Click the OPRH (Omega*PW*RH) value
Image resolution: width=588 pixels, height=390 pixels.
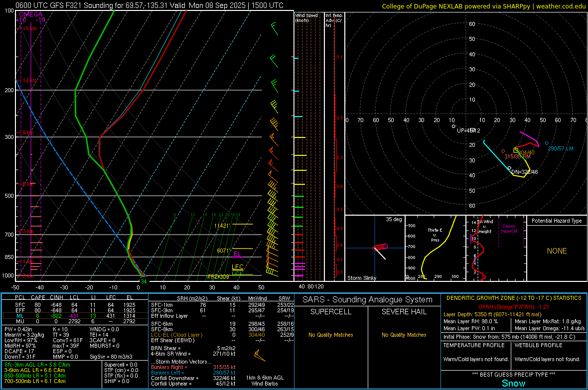tap(514, 307)
